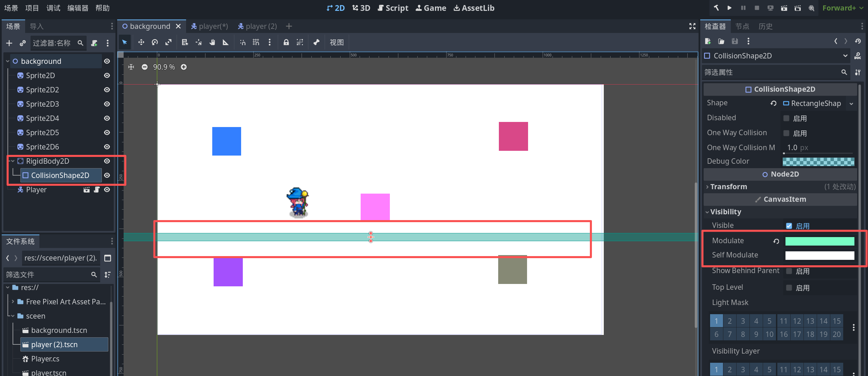
Task: Toggle visibility of Player node
Action: click(x=107, y=190)
